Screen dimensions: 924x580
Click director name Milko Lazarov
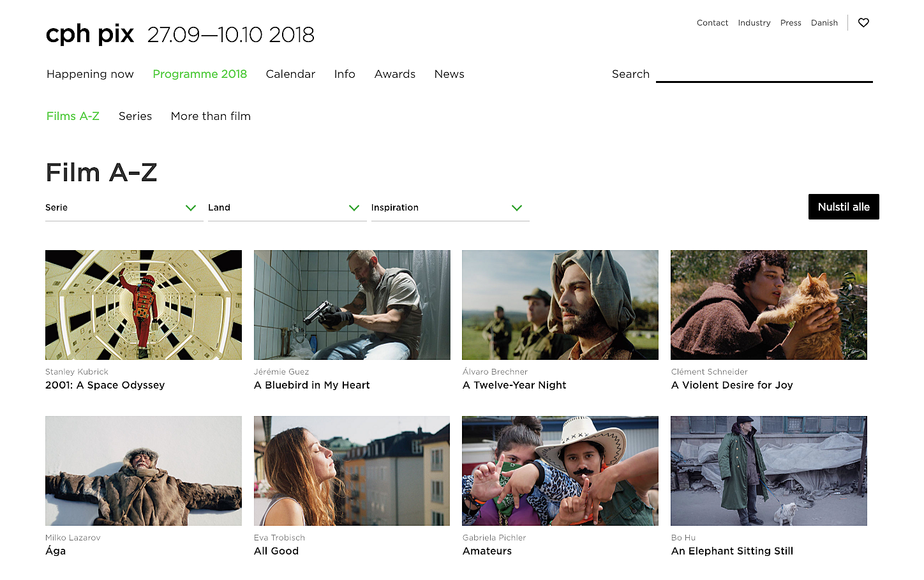tap(73, 538)
